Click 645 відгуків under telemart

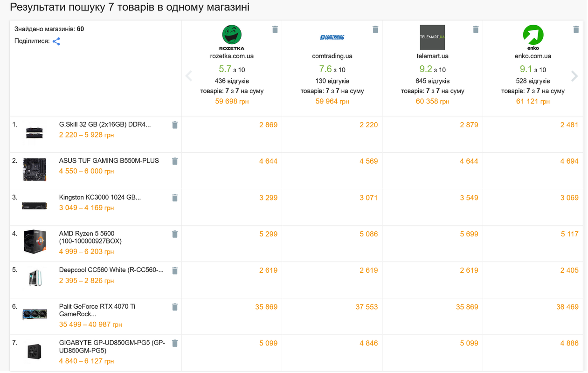(432, 81)
